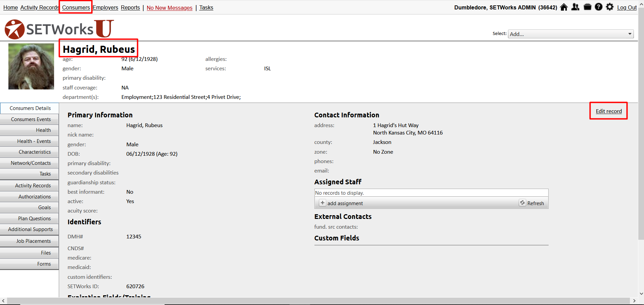644x305 pixels.
Task: Open settings with the gear icon
Action: (x=610, y=7)
